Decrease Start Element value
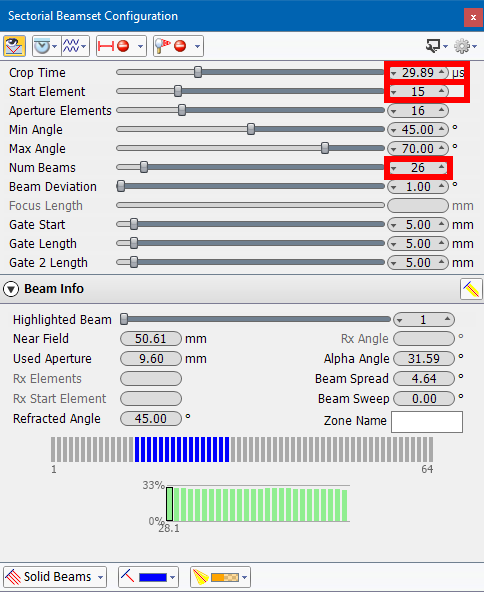484x592 pixels. [x=394, y=92]
